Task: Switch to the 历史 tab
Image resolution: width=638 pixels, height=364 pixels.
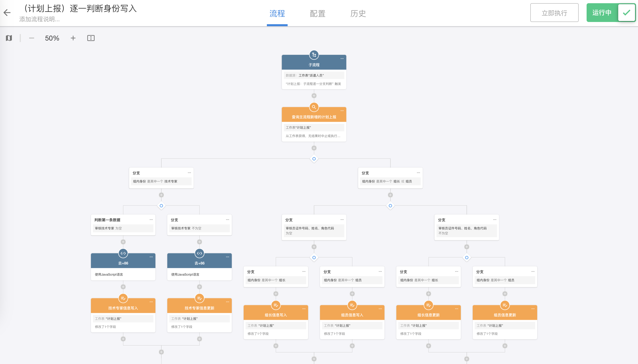Action: (358, 14)
